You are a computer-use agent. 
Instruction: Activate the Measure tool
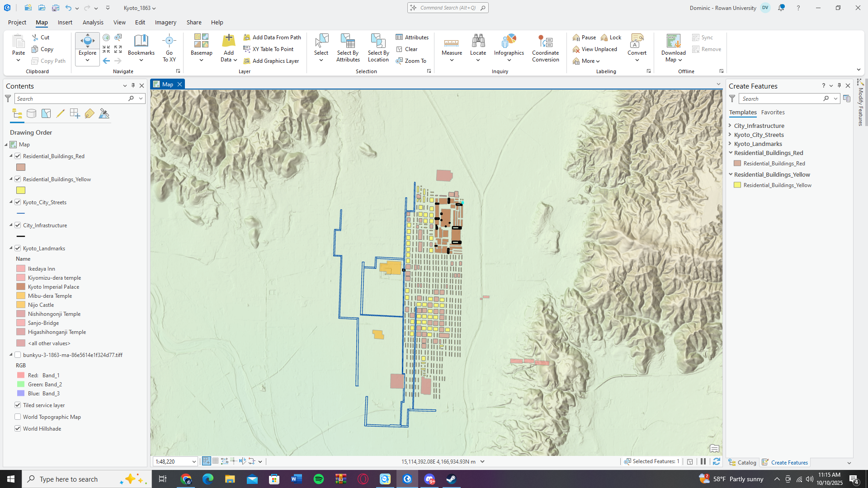coord(452,47)
